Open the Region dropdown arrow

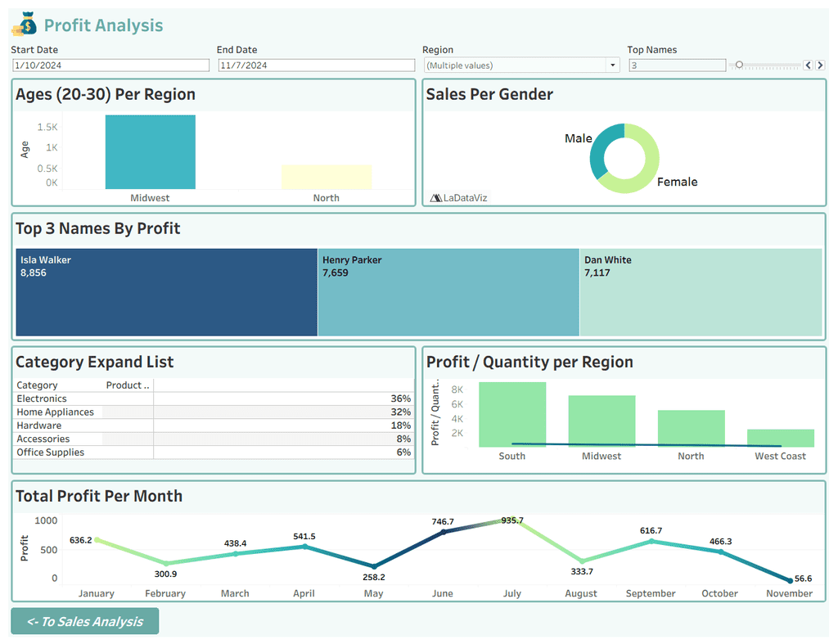tap(612, 65)
